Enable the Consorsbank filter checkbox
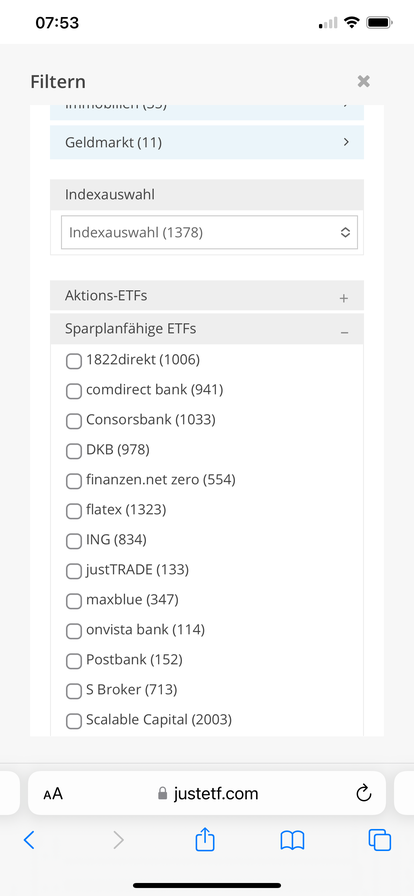 click(x=74, y=421)
